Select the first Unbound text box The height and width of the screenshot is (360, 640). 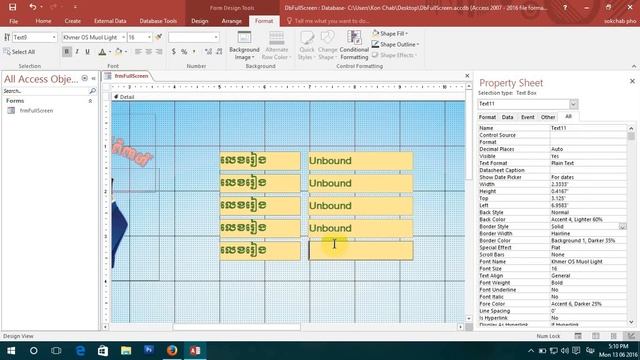tap(360, 161)
